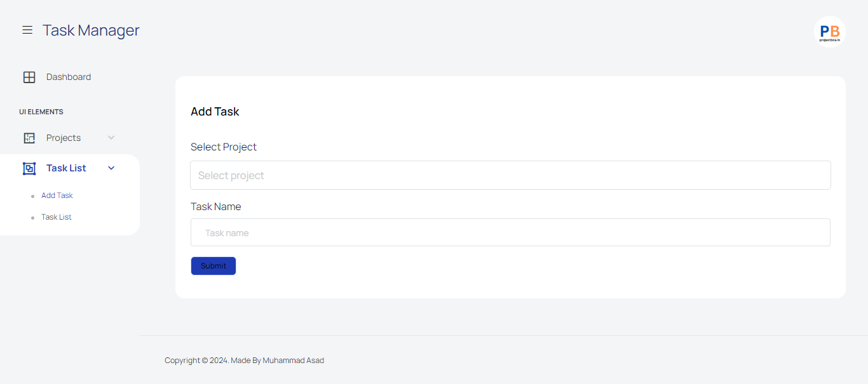Viewport: 868px width, 384px height.
Task: Open the PB profile avatar
Action: point(829,32)
